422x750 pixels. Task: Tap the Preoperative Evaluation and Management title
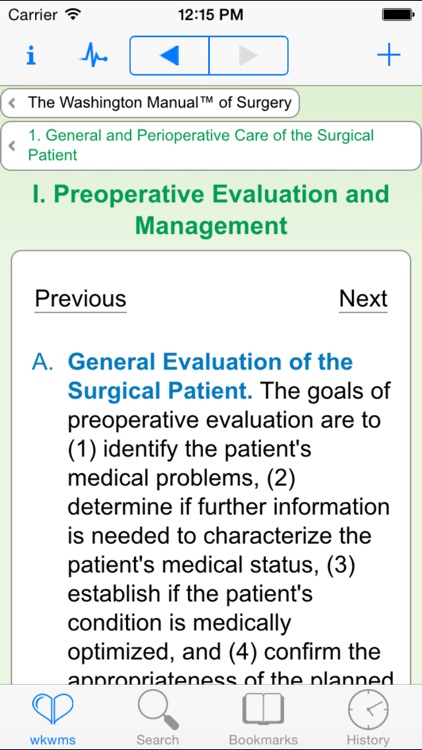(211, 209)
